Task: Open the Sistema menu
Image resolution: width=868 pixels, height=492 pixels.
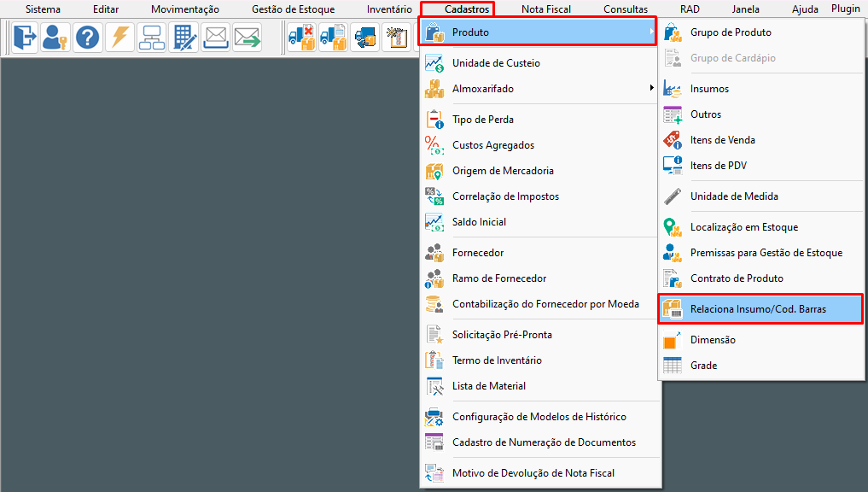Action: pyautogui.click(x=43, y=9)
